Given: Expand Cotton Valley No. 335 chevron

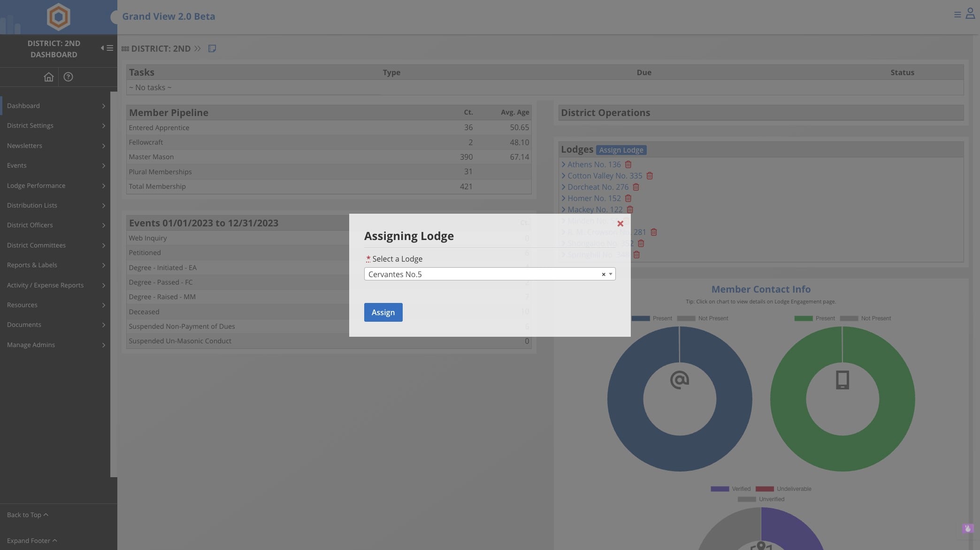Looking at the screenshot, I should (x=563, y=176).
